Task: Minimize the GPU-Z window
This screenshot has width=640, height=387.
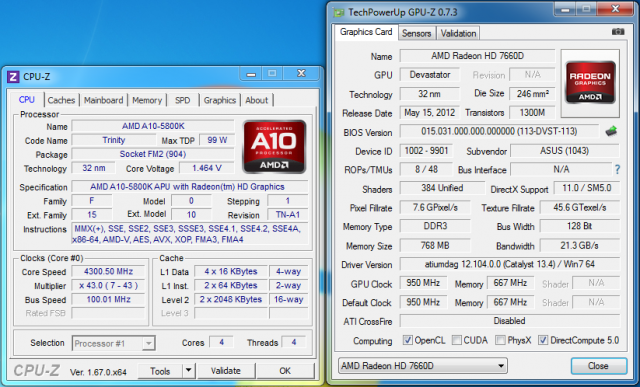Action: pyautogui.click(x=566, y=9)
